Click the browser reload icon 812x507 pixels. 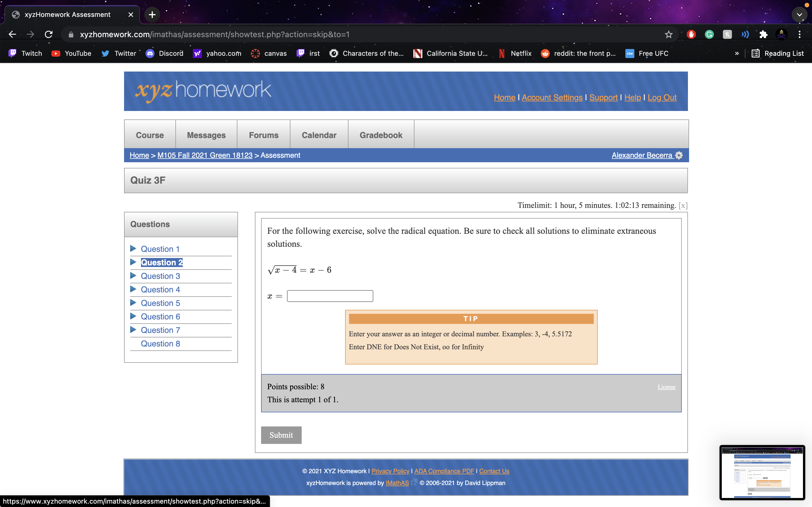click(x=49, y=34)
